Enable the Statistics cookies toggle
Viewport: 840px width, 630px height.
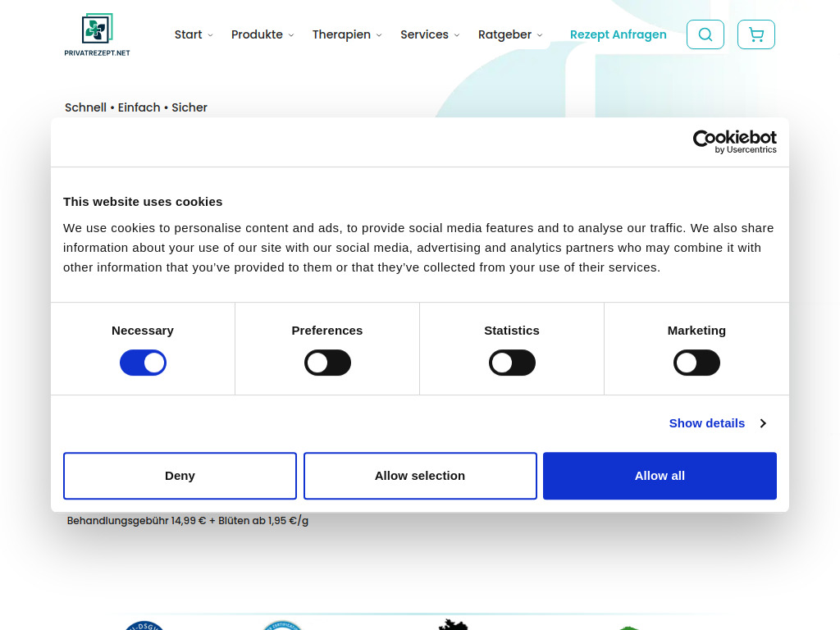[x=512, y=362]
